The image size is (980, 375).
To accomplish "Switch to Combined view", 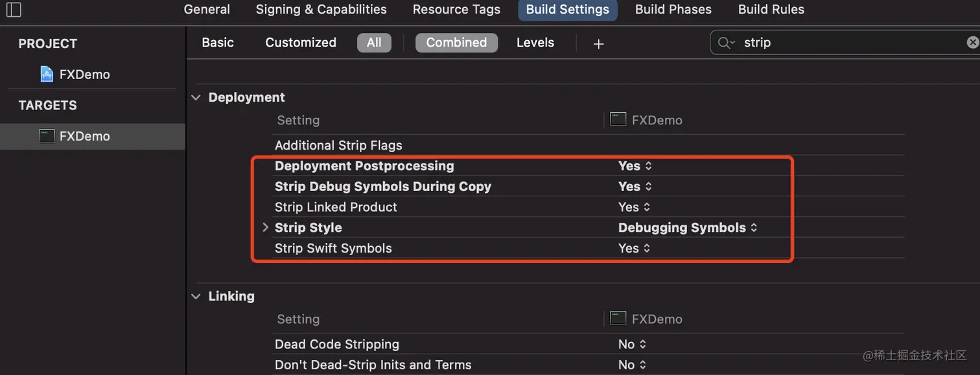I will point(456,43).
